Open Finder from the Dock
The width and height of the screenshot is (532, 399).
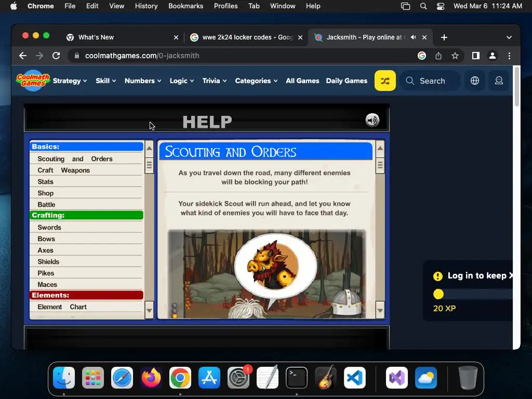click(64, 378)
